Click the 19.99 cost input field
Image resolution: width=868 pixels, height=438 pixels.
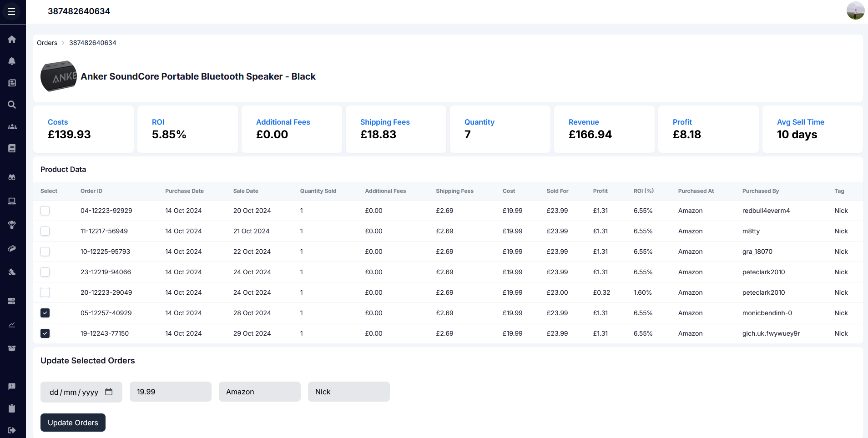pos(171,392)
